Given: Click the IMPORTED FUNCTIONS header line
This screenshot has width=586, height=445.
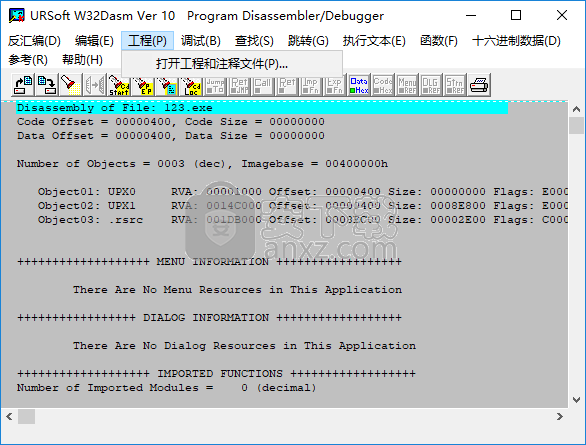Looking at the screenshot, I should click(x=216, y=374).
